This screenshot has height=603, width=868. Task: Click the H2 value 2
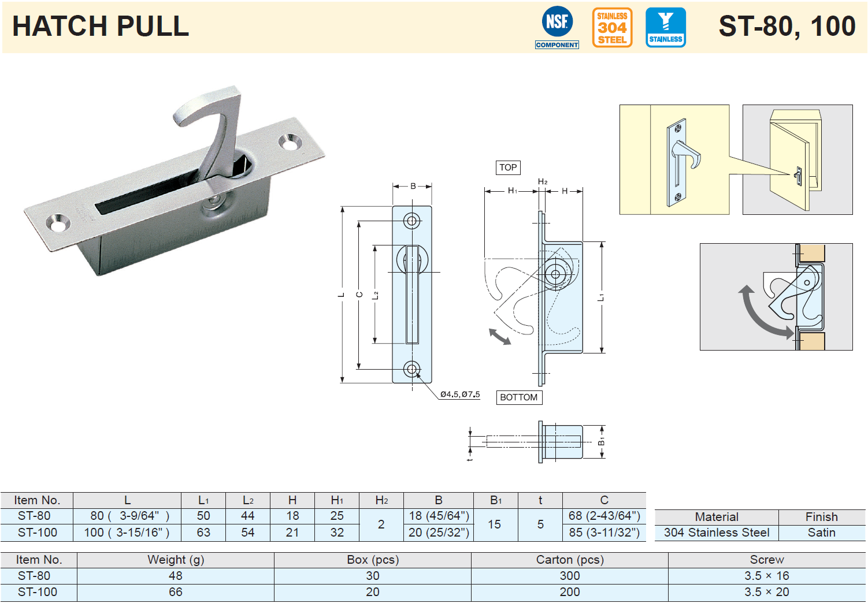point(381,524)
